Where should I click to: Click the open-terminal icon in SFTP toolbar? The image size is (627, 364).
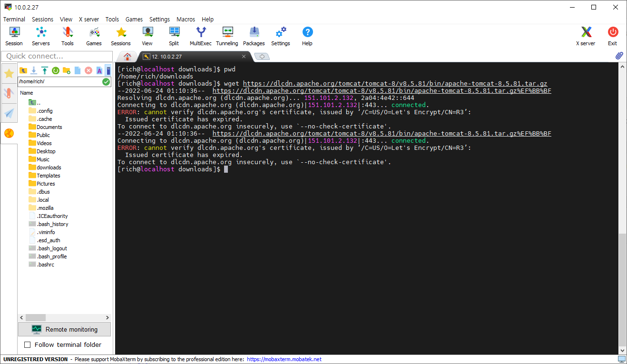tap(108, 70)
